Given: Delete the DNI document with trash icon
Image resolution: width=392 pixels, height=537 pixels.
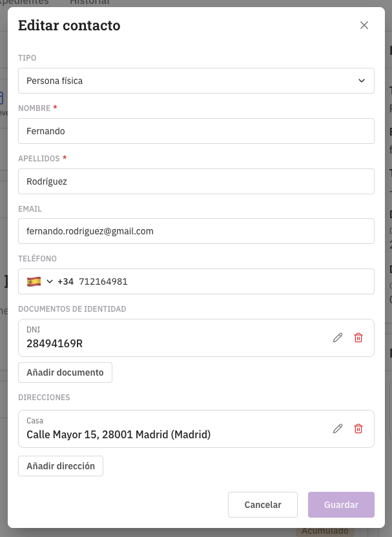Looking at the screenshot, I should pyautogui.click(x=358, y=338).
